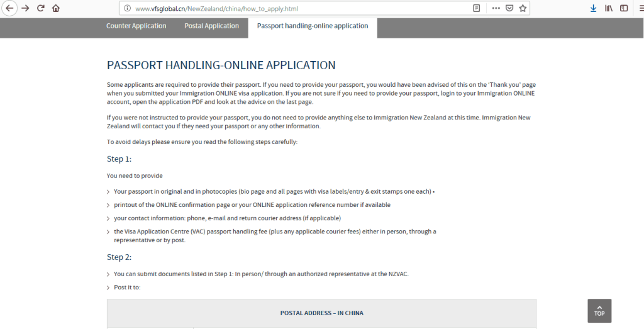Click paragraph starting 'Some applicants are required'
Screen dimensions: 644x329
point(321,93)
